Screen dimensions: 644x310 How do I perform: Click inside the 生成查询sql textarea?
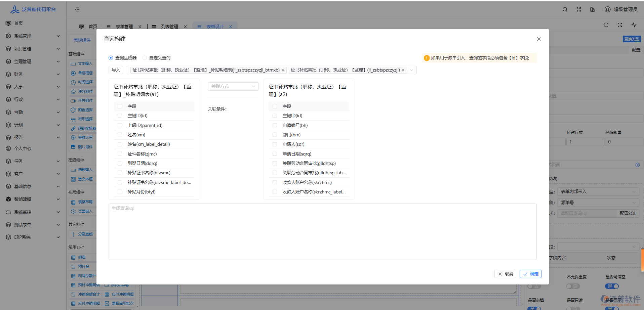pos(322,232)
